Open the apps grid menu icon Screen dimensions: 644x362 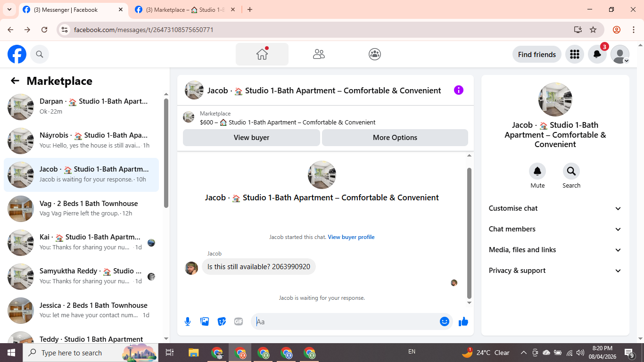(x=574, y=54)
